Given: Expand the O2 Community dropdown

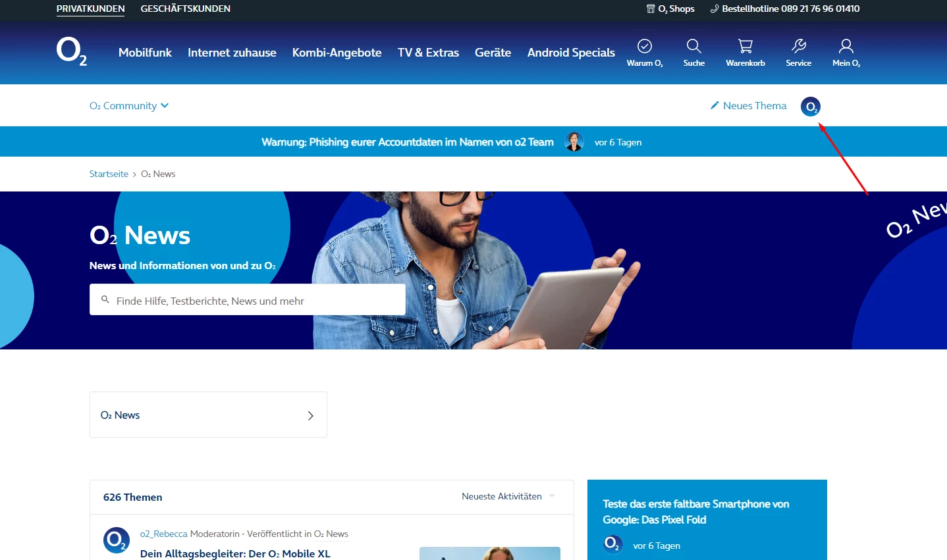Looking at the screenshot, I should point(129,105).
